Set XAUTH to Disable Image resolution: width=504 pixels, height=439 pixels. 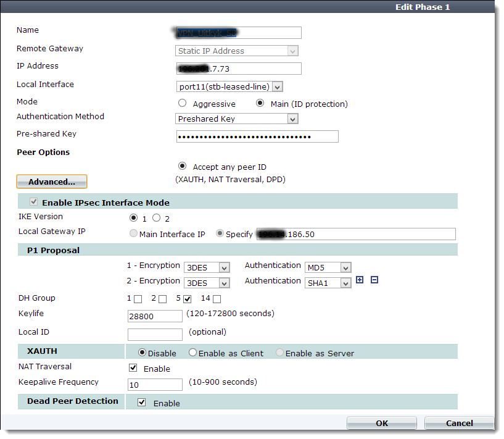coord(142,353)
